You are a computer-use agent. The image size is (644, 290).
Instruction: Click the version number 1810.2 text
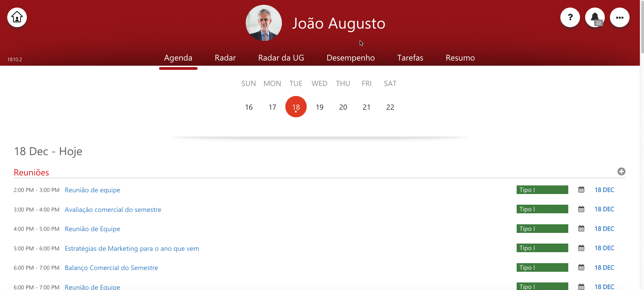14,60
